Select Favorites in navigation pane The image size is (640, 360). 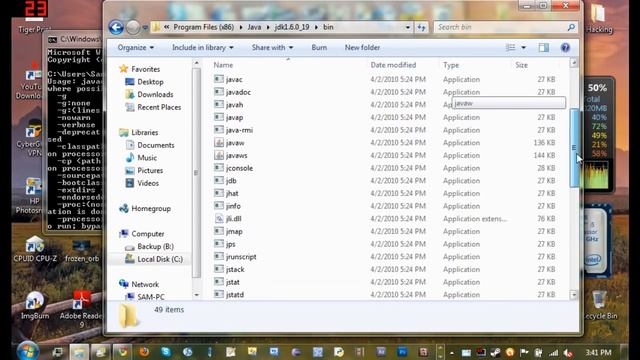pyautogui.click(x=145, y=69)
